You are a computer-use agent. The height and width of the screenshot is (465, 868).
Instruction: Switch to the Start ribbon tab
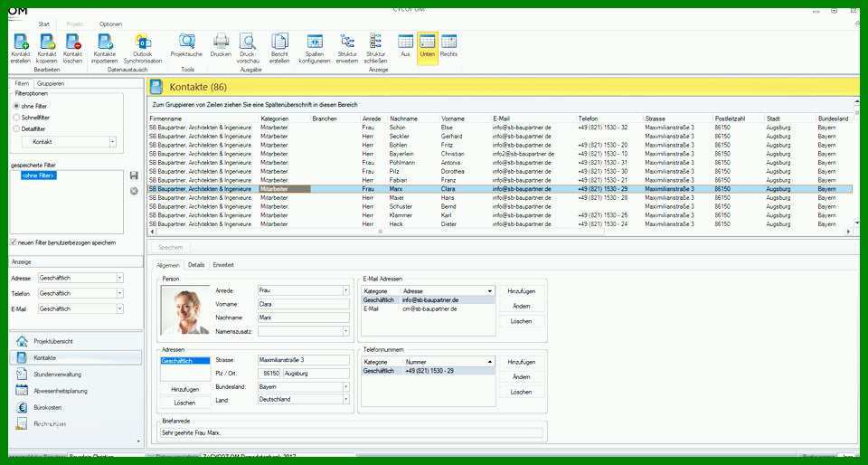(44, 24)
